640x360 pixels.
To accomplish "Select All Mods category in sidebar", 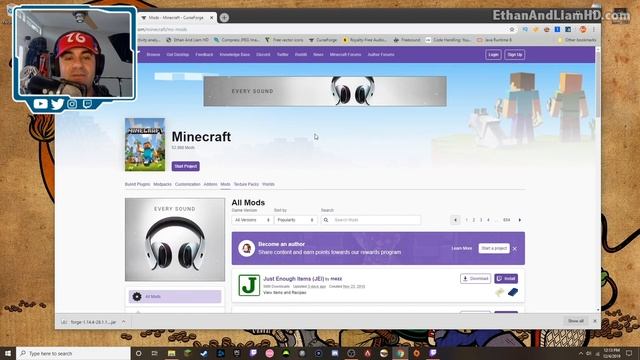I will [175, 297].
